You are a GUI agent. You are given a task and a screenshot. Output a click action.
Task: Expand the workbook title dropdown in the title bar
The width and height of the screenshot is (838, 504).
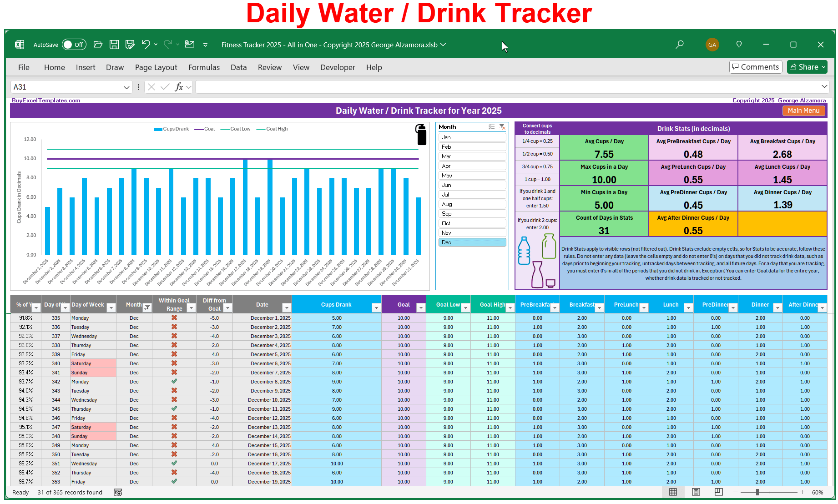443,45
